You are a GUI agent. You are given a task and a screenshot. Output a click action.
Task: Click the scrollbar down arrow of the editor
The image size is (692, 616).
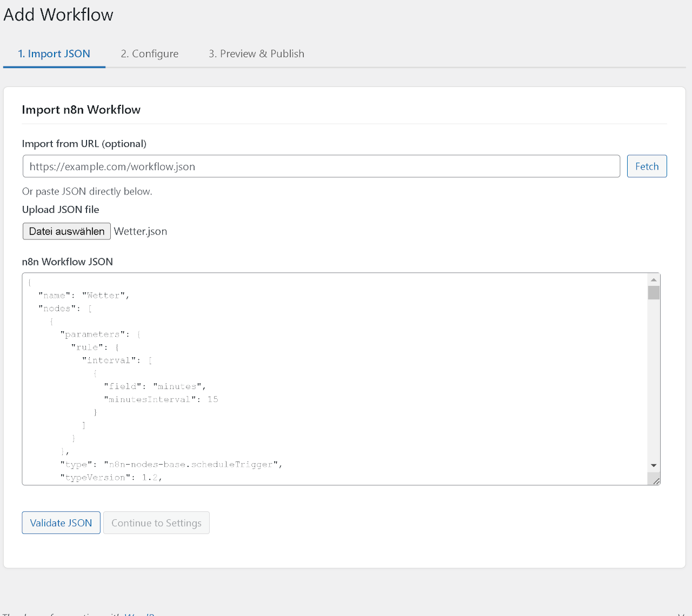click(x=654, y=465)
